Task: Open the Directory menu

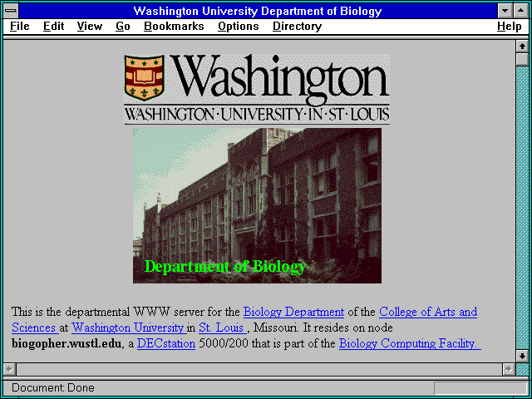Action: [x=297, y=26]
